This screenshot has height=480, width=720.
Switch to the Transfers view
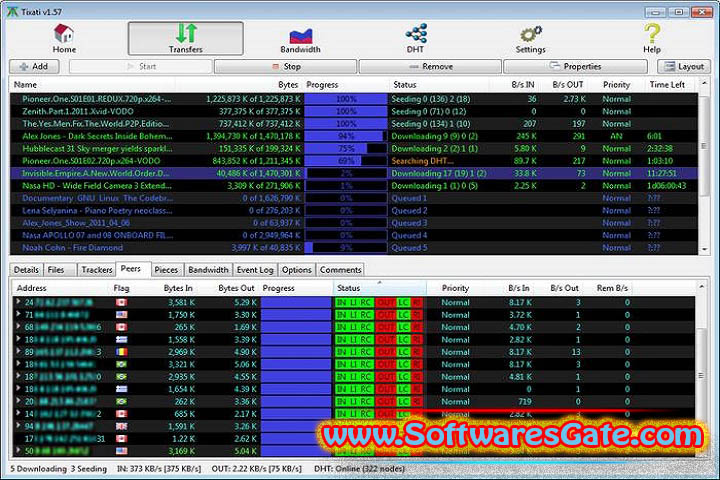186,39
